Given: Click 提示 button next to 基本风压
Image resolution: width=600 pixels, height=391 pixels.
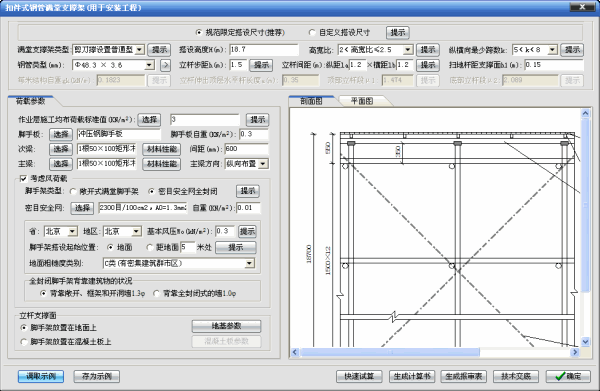Looking at the screenshot, I should (247, 231).
